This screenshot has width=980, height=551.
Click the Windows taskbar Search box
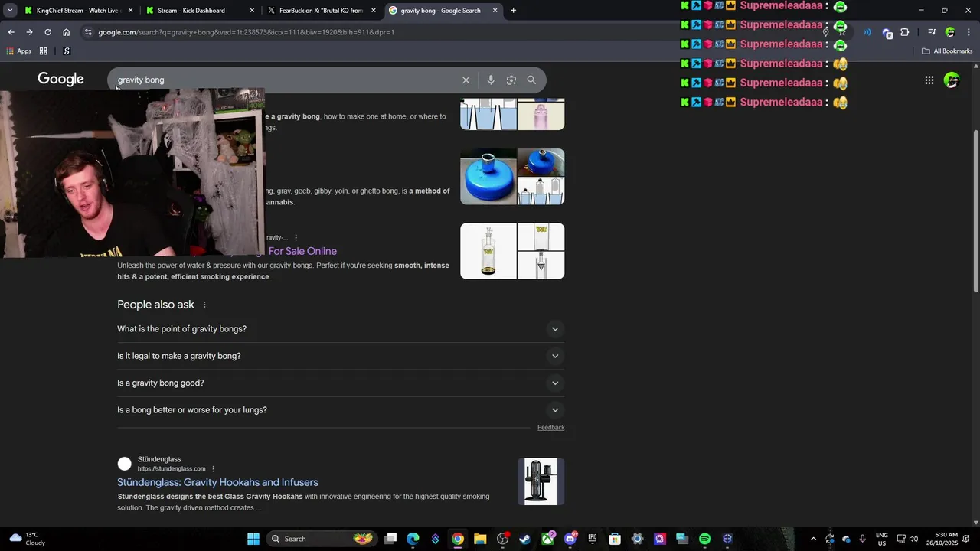(x=322, y=539)
